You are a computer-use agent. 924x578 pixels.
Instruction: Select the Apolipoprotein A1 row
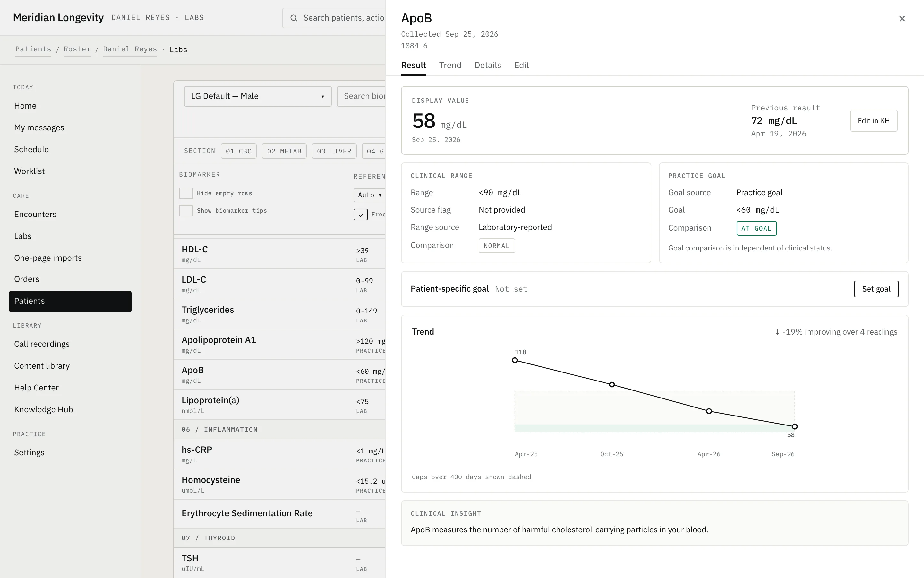(279, 345)
